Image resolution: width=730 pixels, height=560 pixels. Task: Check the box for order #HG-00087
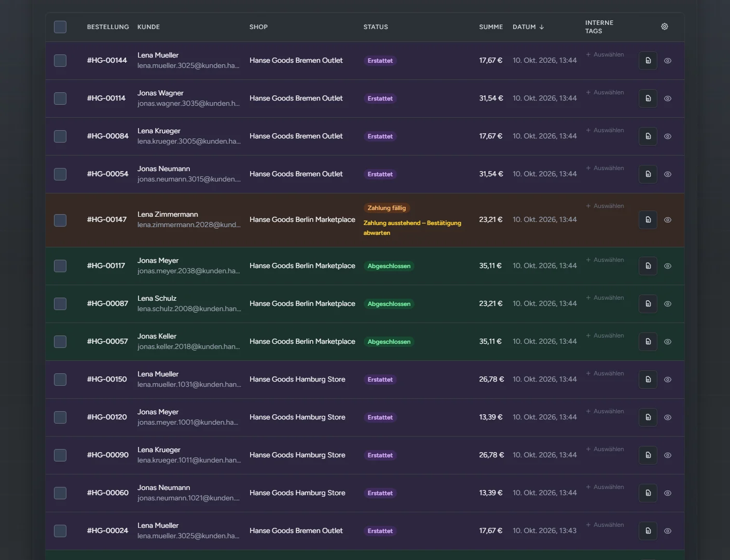(x=60, y=304)
